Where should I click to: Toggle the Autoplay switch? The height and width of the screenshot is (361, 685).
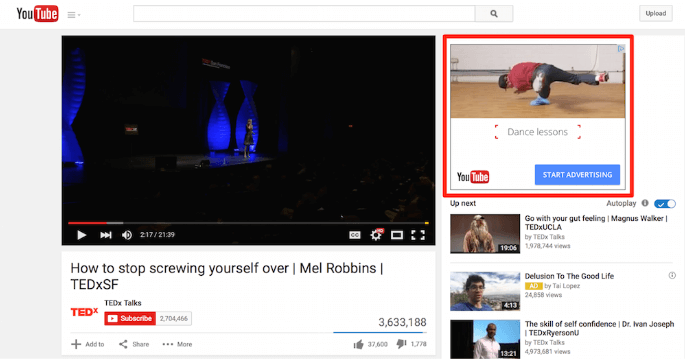665,204
